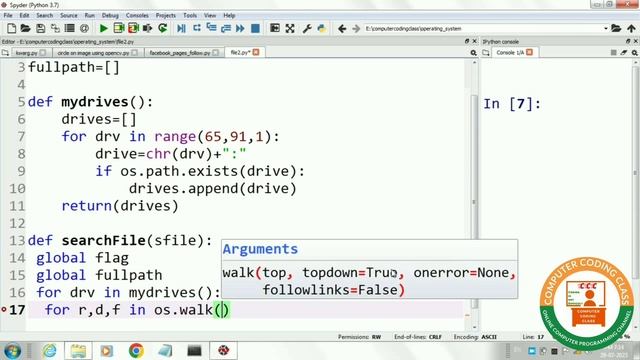Go forward with right arrow
Image resolution: width=640 pixels, height=360 pixels.
tap(356, 28)
